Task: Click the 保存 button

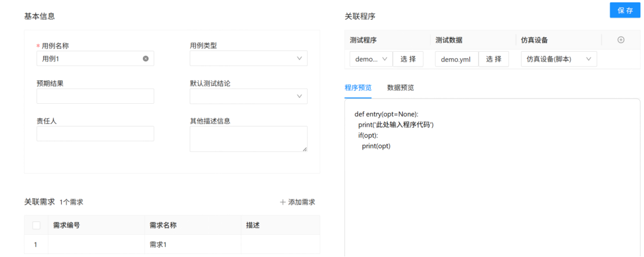Action: [625, 10]
